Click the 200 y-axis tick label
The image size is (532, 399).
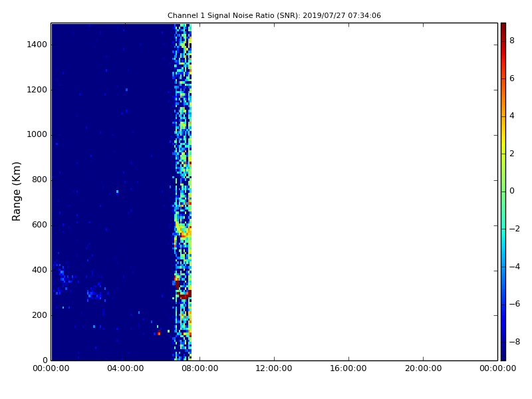(39, 315)
